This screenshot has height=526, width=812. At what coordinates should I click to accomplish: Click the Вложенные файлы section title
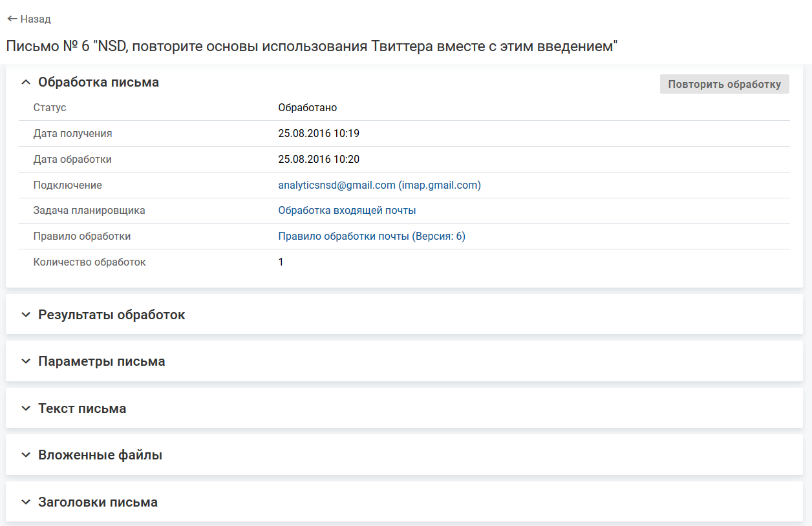[100, 455]
